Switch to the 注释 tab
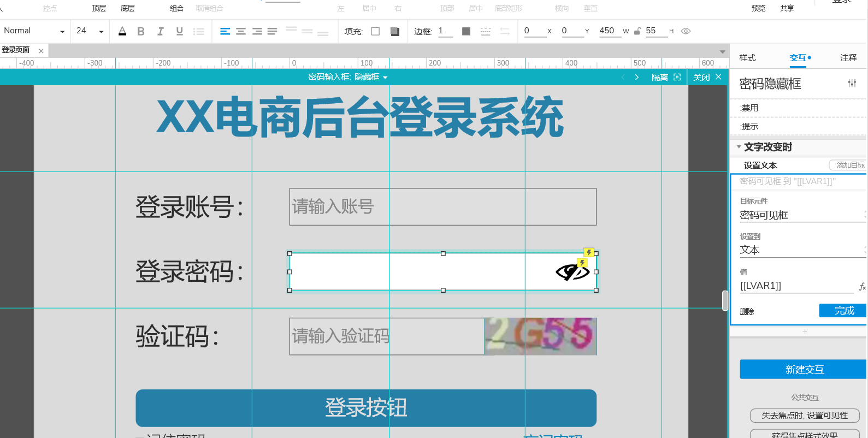This screenshot has height=438, width=868. (x=848, y=58)
